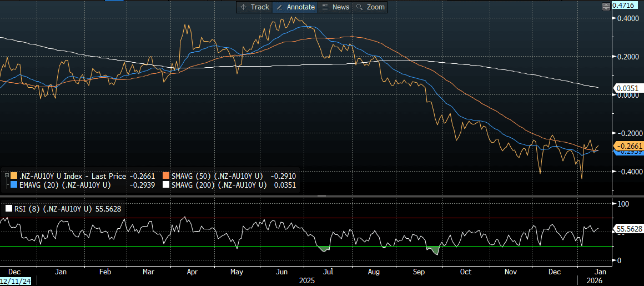
Task: Click the panel divider between chart and RSI
Action: tap(321, 196)
